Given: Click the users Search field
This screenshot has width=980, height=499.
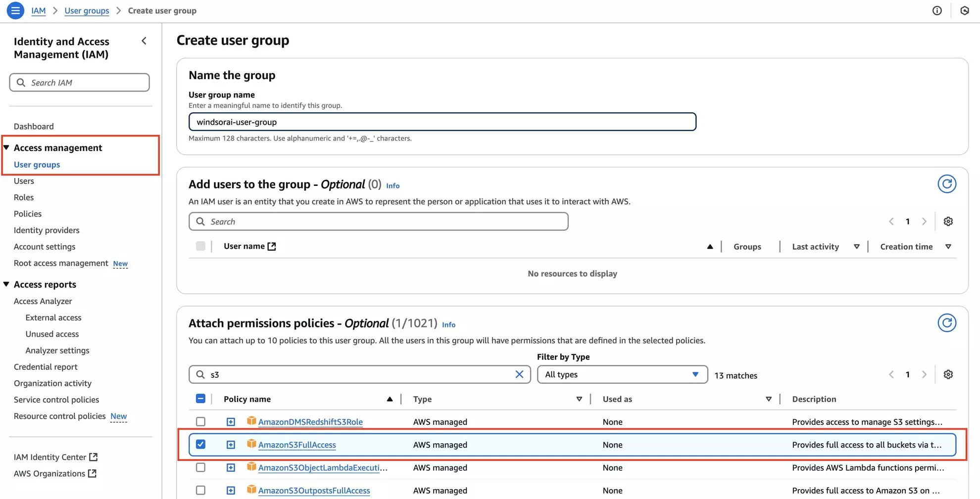Looking at the screenshot, I should click(378, 222).
